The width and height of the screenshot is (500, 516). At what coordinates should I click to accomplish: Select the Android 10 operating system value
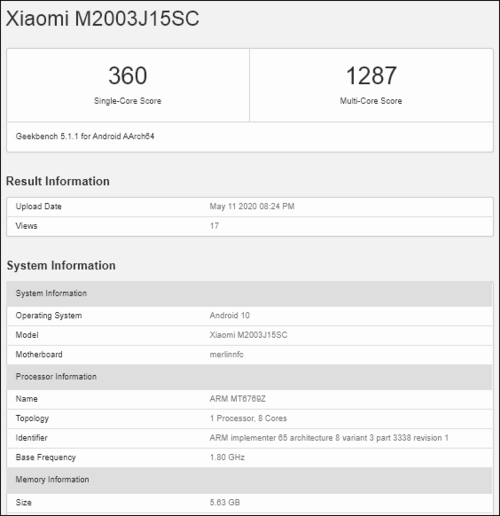(230, 315)
